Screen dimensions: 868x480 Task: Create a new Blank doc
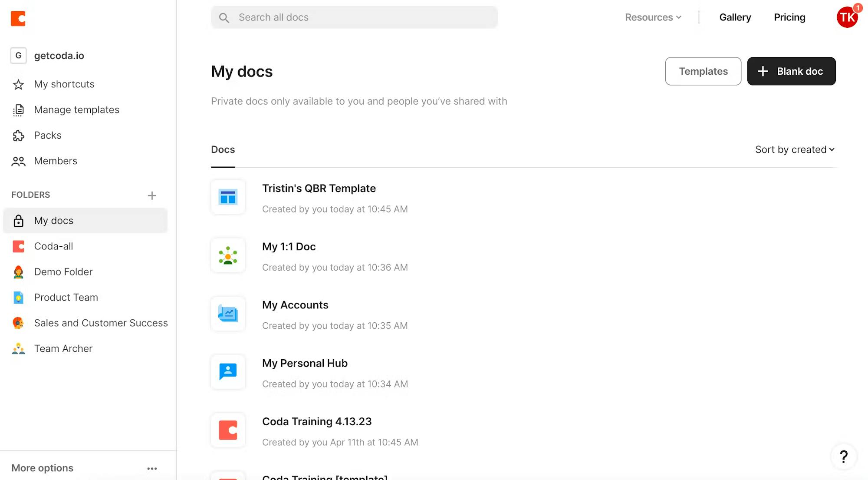pos(791,71)
